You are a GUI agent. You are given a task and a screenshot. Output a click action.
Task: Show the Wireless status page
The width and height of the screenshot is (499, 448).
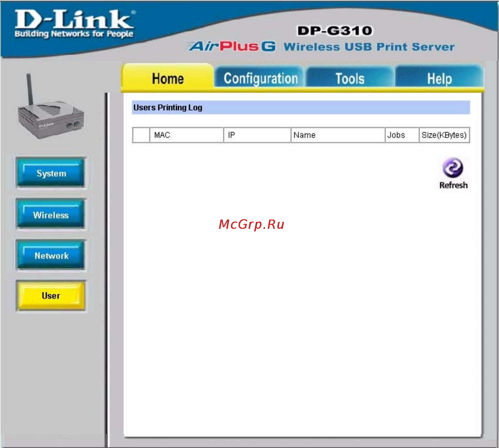click(x=51, y=214)
